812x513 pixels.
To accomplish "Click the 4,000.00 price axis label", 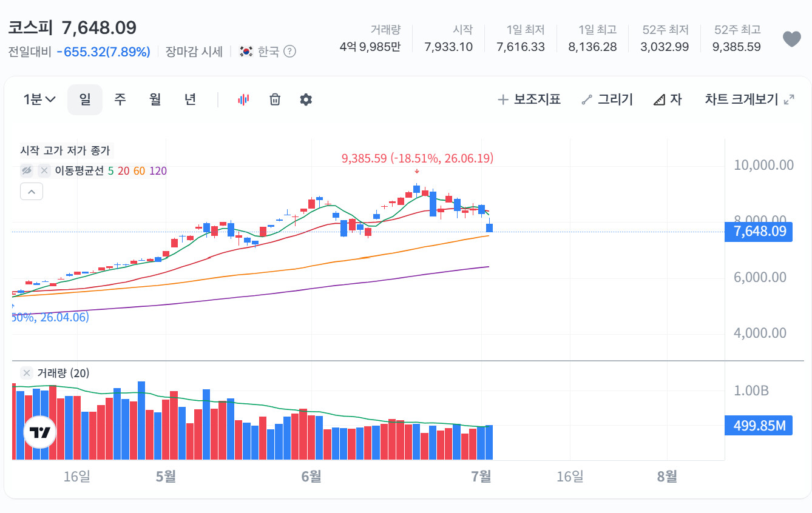I will [760, 333].
